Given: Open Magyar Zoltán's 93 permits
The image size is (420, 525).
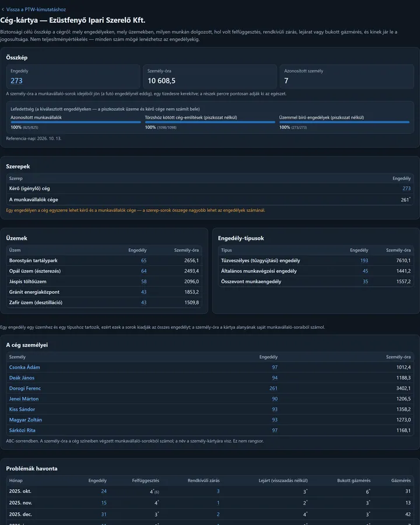Looking at the screenshot, I should [275, 420].
